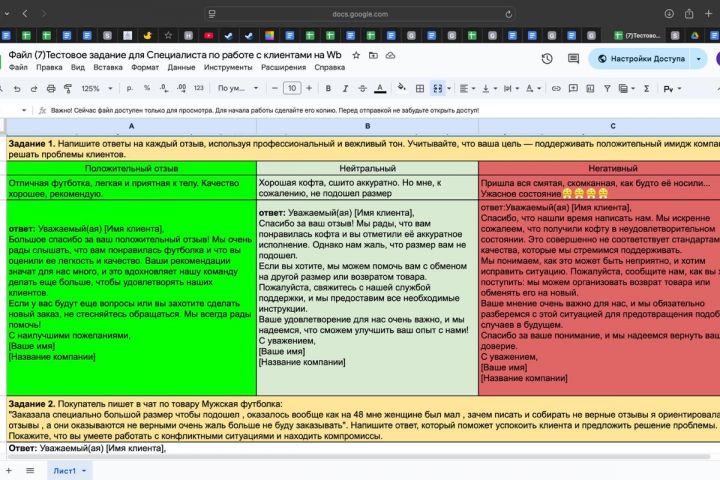Decrease font size with minus button

275,88
